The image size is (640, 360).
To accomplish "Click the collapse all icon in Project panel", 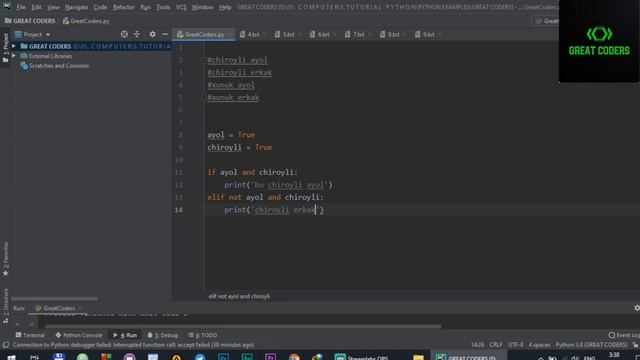I will coord(137,34).
